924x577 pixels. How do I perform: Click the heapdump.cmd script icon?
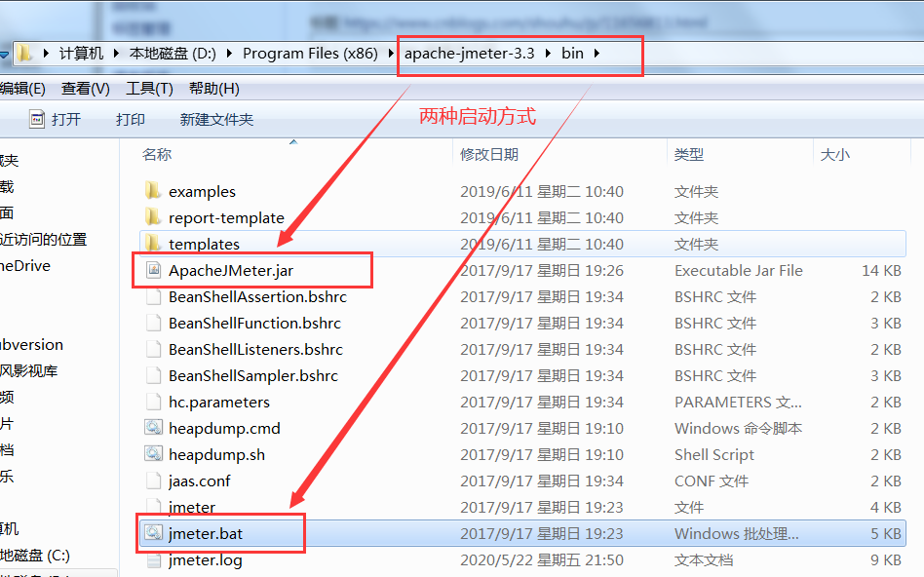click(x=153, y=428)
